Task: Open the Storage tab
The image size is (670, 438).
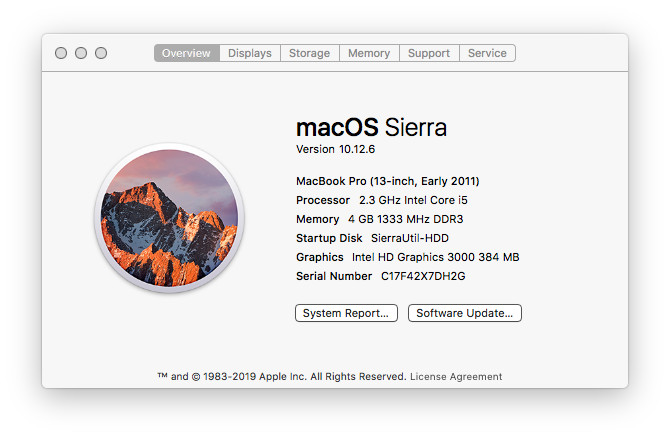Action: point(309,53)
